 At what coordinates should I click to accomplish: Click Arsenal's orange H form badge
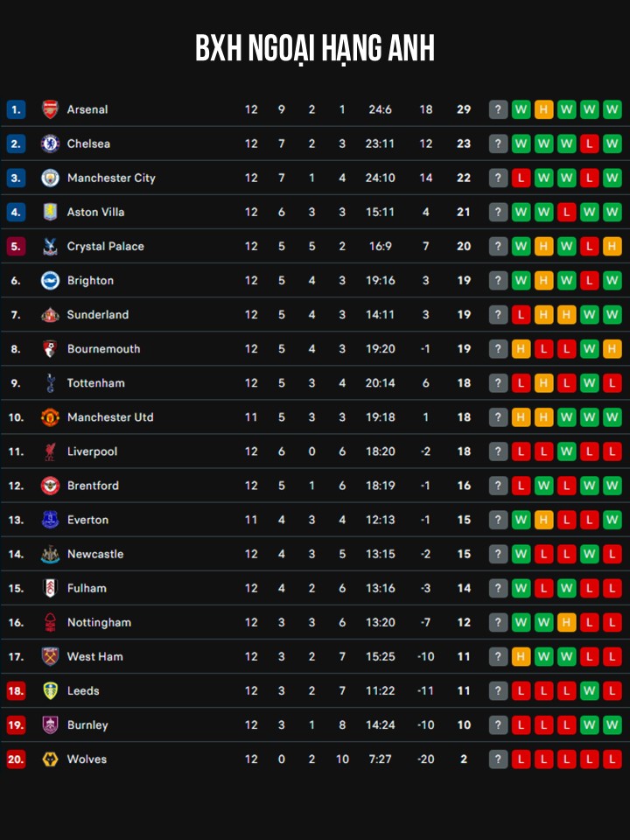543,109
